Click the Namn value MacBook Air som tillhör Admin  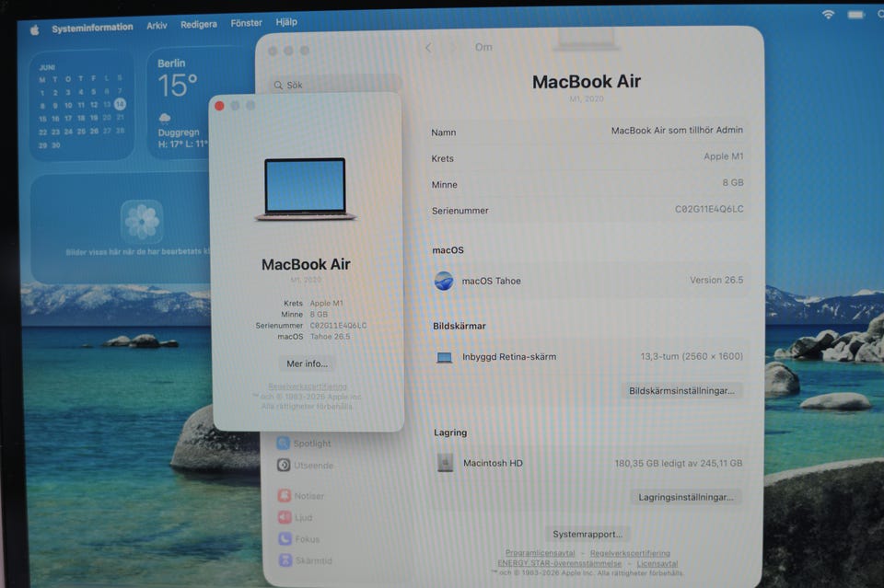(x=677, y=130)
